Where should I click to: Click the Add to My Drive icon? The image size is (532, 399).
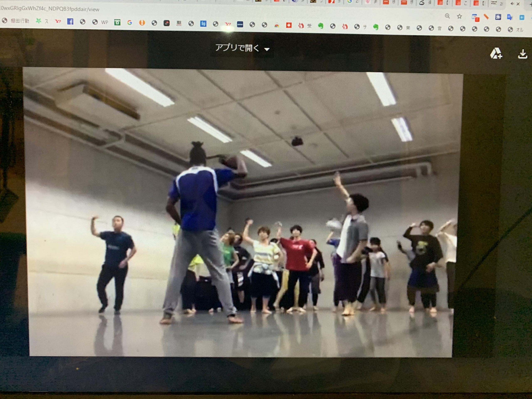click(x=496, y=53)
